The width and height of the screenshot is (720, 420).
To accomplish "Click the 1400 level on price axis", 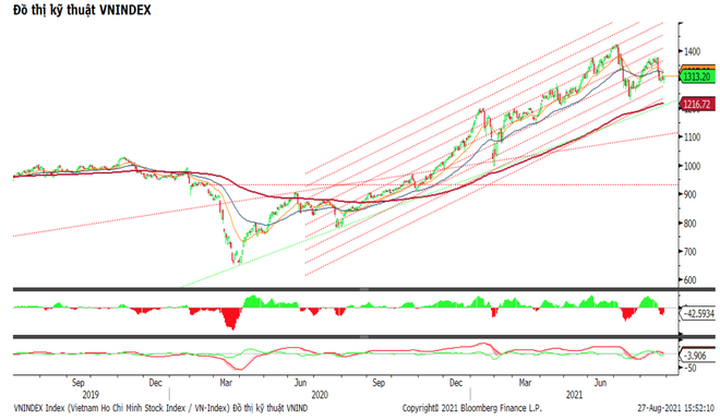I will pos(691,50).
